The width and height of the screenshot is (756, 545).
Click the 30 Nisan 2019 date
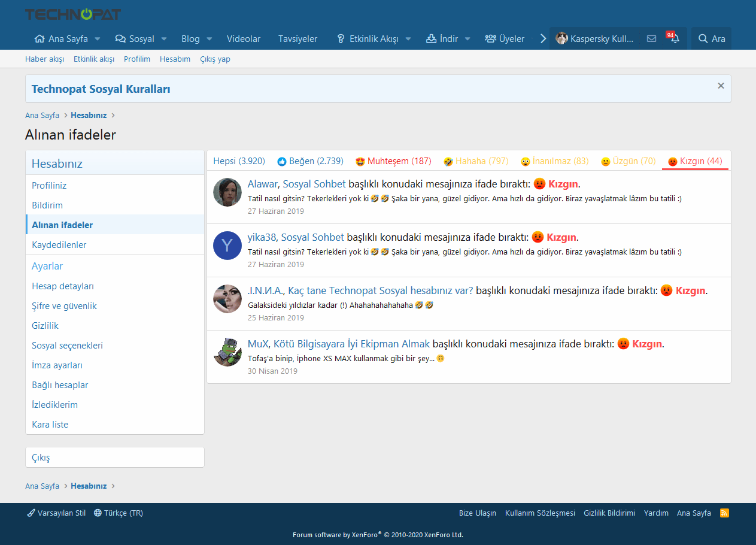pyautogui.click(x=272, y=371)
